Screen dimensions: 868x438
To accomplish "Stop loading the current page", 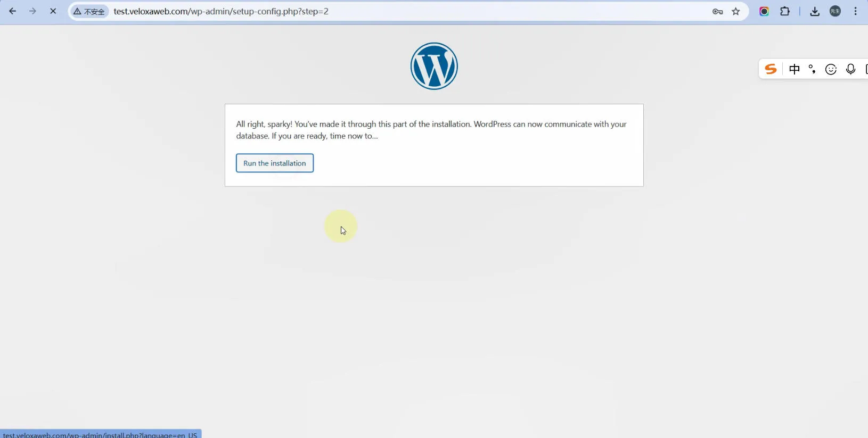I will pyautogui.click(x=53, y=11).
